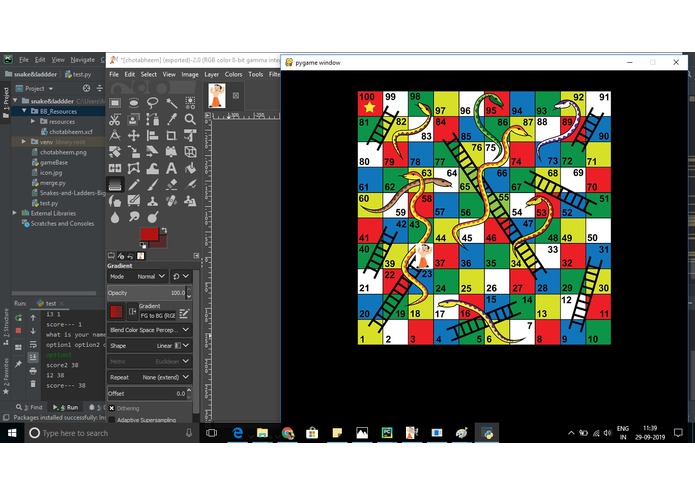695x494 pixels.
Task: Switch to the test run tab in PyCharm
Action: [x=51, y=303]
